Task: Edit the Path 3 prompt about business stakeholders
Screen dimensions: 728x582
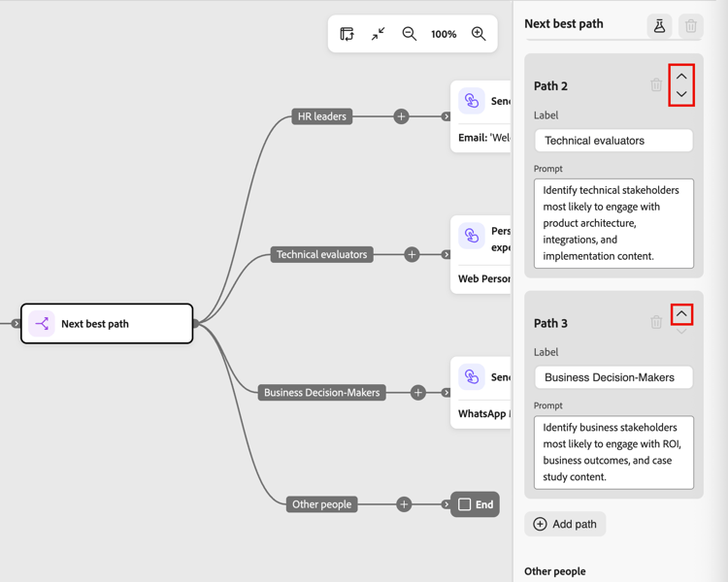Action: [x=613, y=452]
